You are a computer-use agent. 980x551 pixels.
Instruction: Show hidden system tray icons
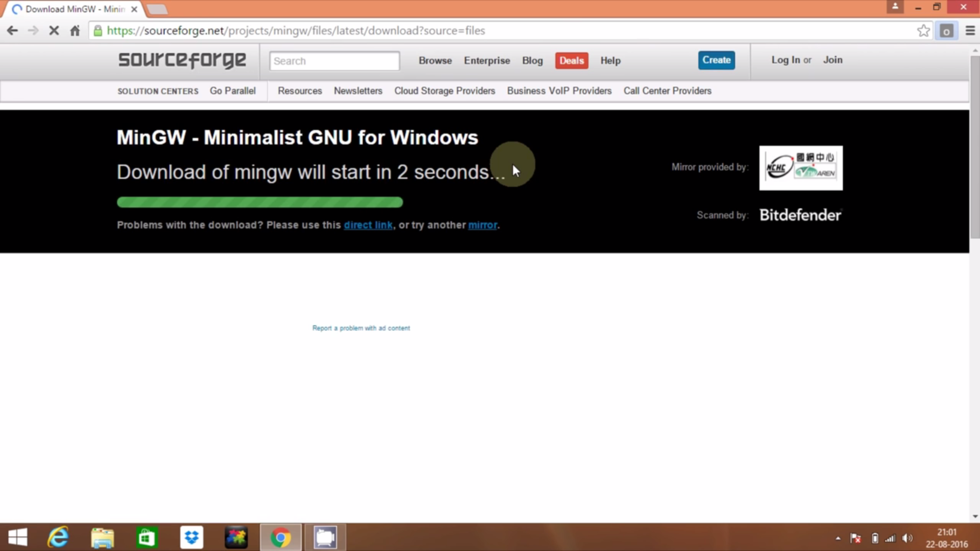click(838, 538)
